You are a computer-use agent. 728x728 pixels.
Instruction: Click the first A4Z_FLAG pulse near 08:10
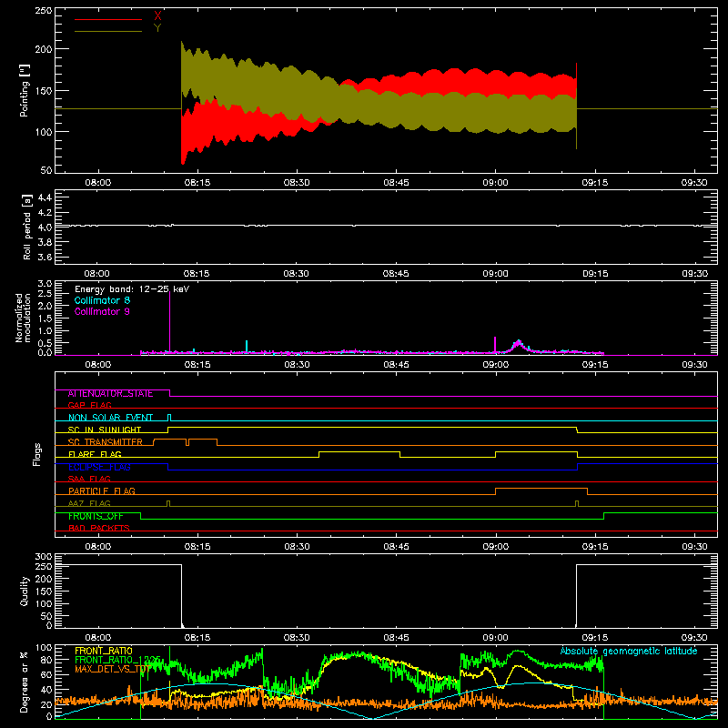[x=168, y=503]
